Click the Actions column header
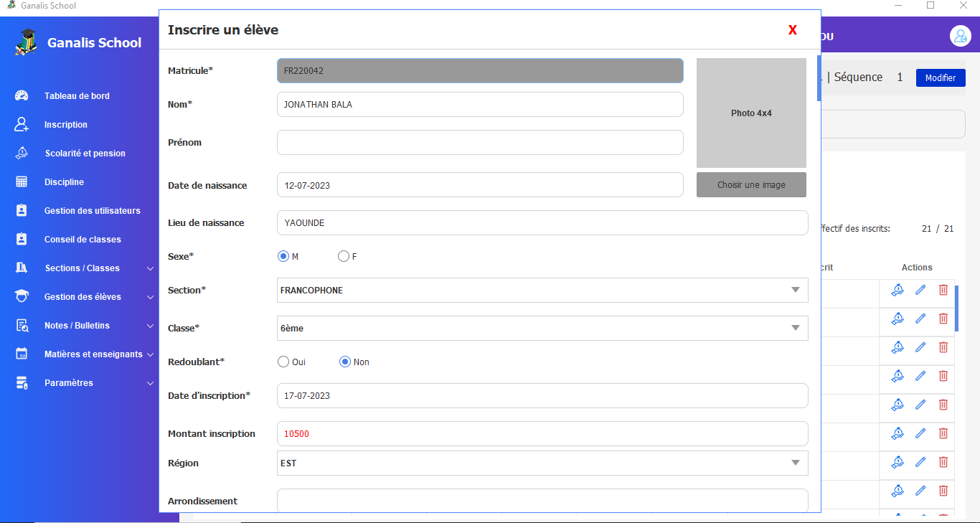 (917, 268)
